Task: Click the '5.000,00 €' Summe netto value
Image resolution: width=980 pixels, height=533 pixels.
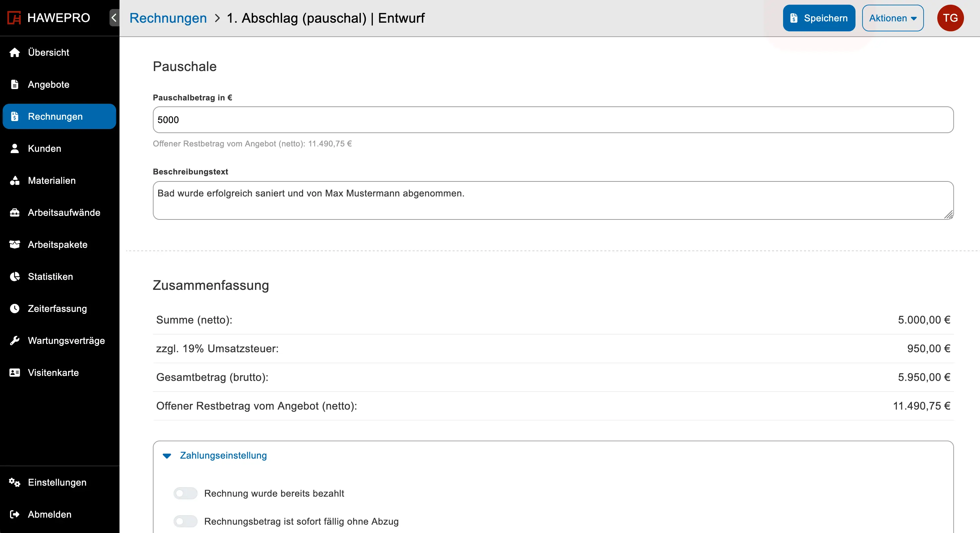Action: pos(924,320)
